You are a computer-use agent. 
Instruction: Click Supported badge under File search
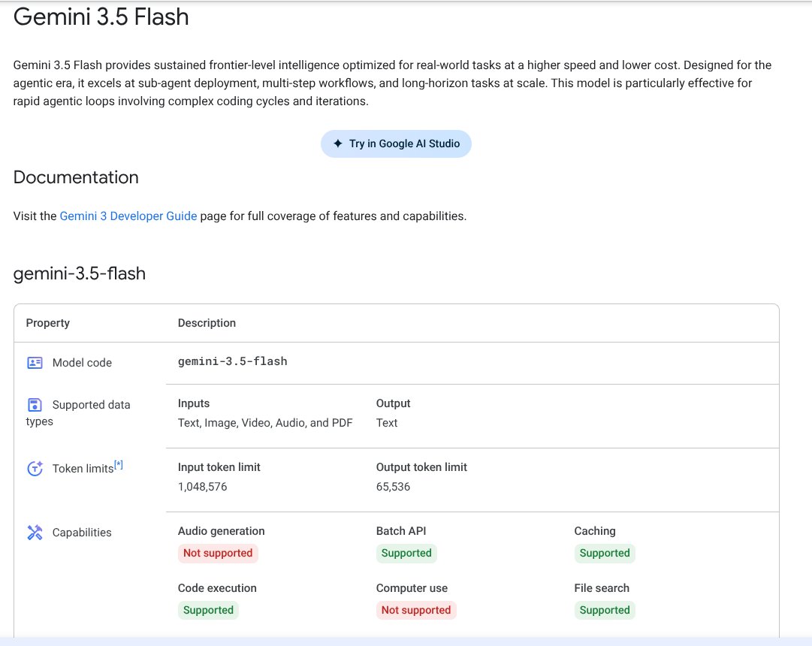605,610
